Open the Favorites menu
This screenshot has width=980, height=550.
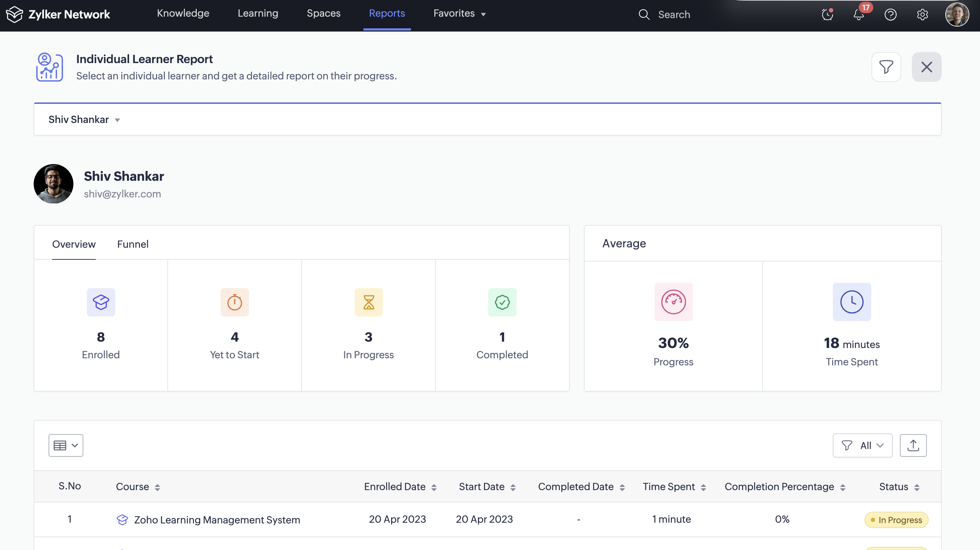tap(459, 13)
